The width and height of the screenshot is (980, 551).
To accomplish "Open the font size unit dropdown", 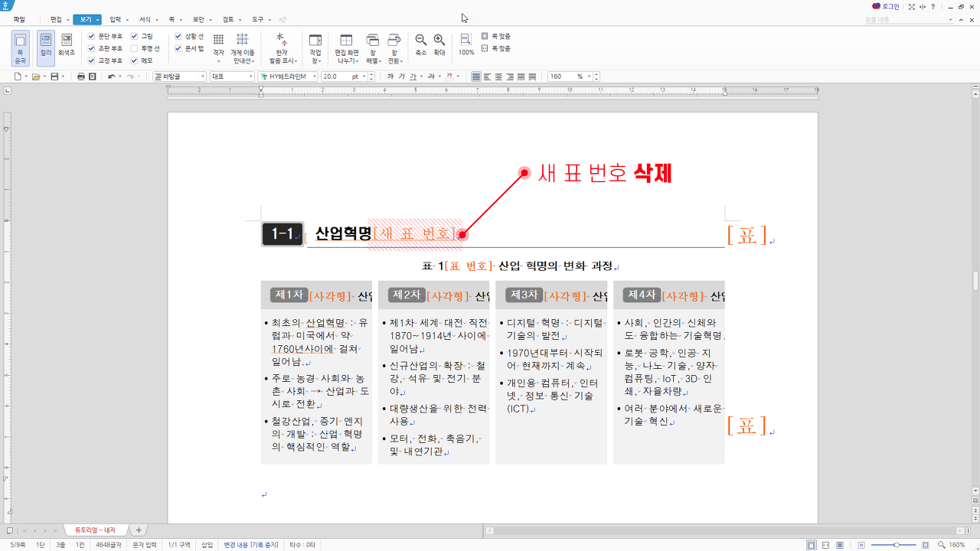I will click(364, 77).
